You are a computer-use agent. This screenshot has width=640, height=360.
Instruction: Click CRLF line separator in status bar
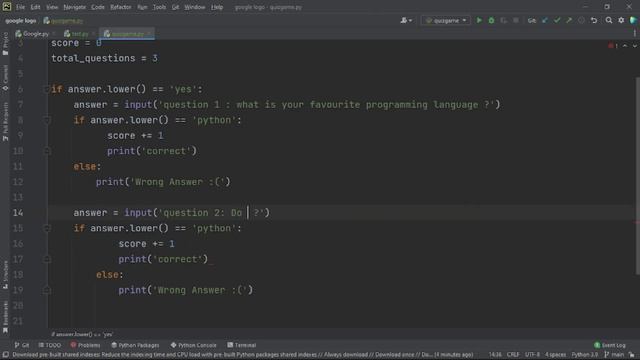click(x=513, y=355)
